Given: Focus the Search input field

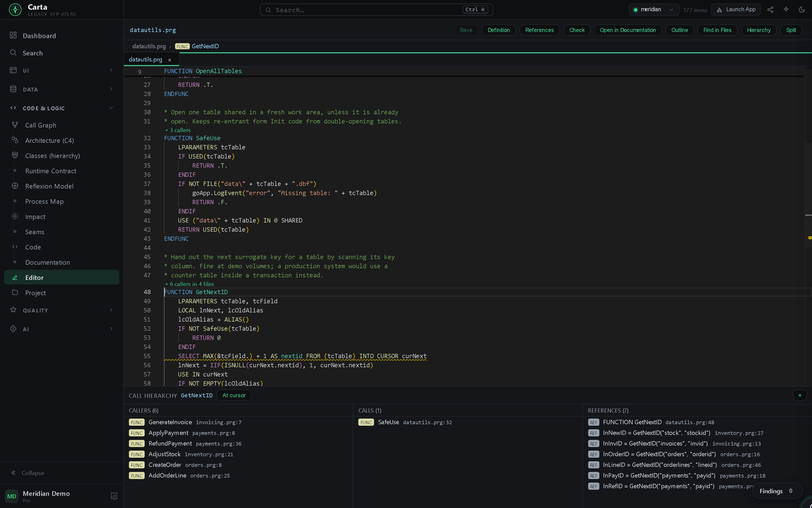Looking at the screenshot, I should pyautogui.click(x=376, y=10).
